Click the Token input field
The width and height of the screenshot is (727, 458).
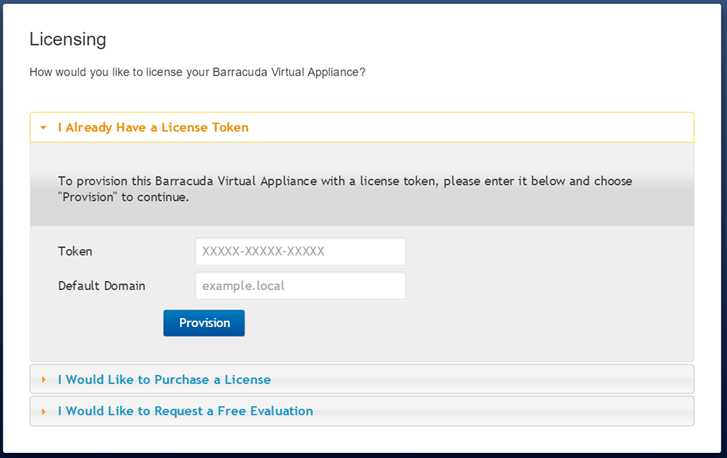[300, 252]
